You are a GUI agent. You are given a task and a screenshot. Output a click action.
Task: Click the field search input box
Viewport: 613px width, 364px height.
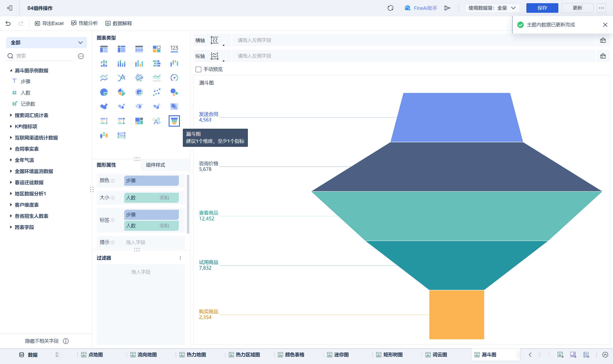click(x=44, y=56)
